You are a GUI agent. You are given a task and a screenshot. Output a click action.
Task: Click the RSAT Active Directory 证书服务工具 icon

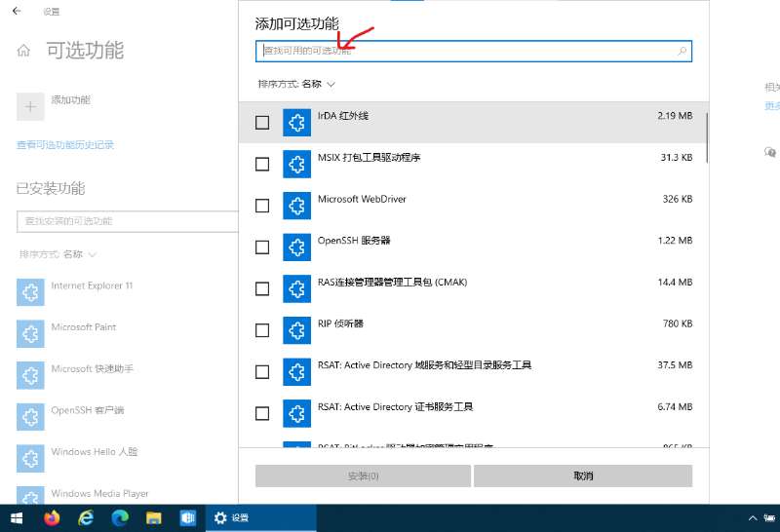tap(297, 413)
